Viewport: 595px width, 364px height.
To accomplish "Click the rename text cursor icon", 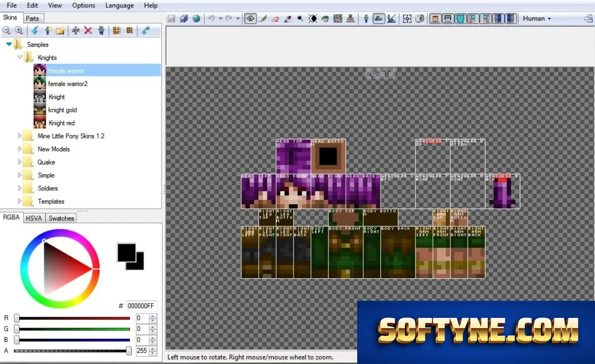I will [76, 30].
